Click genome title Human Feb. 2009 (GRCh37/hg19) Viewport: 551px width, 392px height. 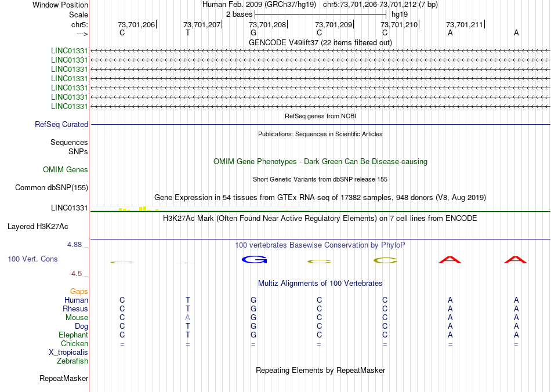click(259, 5)
